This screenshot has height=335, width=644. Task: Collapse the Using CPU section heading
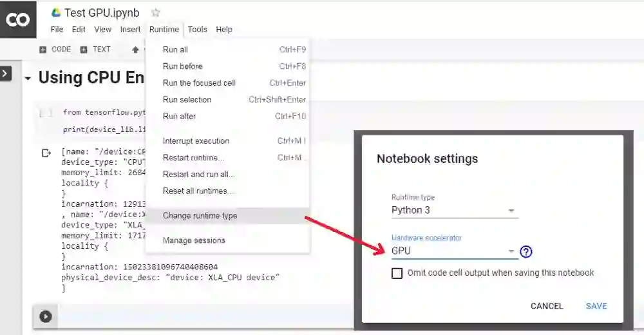28,79
